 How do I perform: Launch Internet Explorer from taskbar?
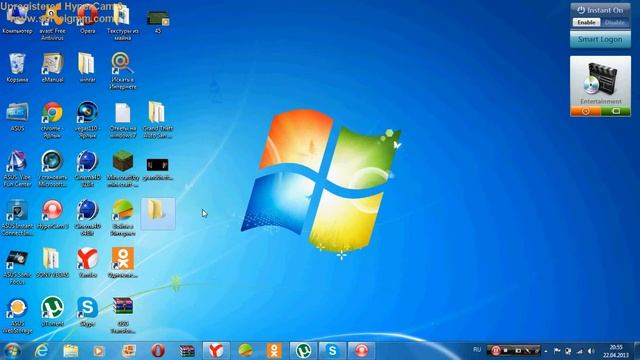pyautogui.click(x=41, y=351)
